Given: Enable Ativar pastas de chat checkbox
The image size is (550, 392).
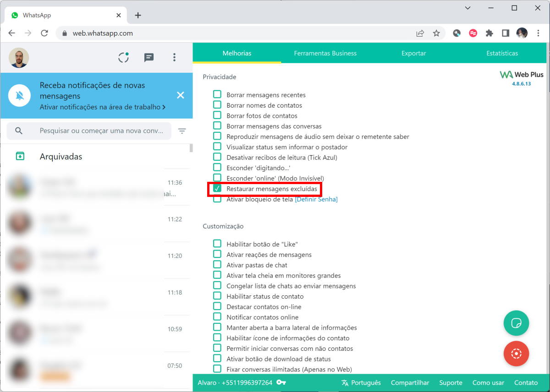Looking at the screenshot, I should coord(217,265).
